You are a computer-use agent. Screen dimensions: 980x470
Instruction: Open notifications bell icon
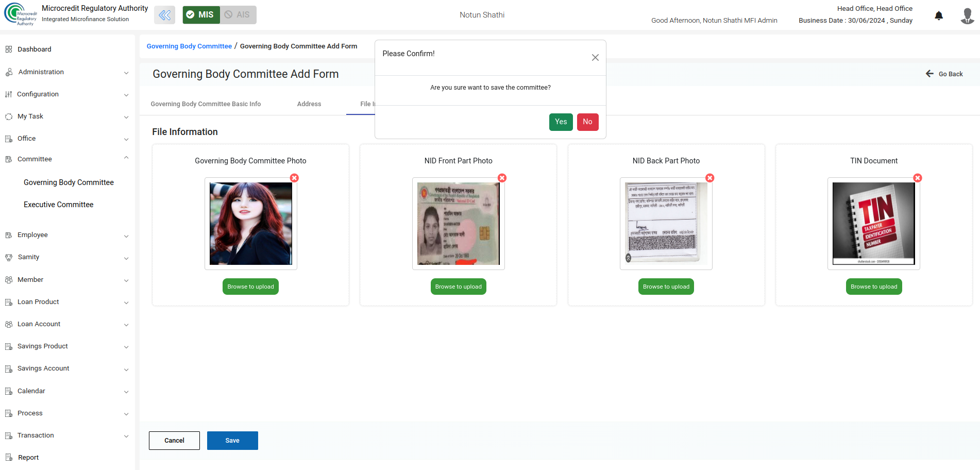pyautogui.click(x=939, y=15)
